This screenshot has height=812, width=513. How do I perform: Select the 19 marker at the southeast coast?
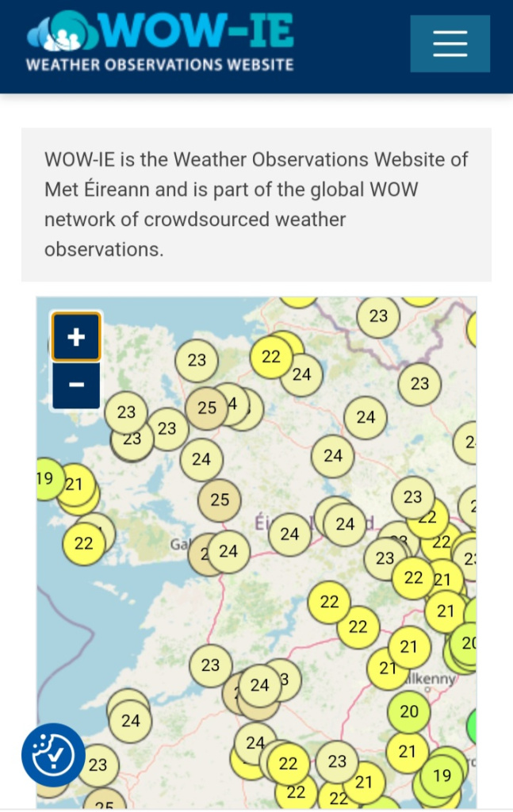click(x=442, y=776)
